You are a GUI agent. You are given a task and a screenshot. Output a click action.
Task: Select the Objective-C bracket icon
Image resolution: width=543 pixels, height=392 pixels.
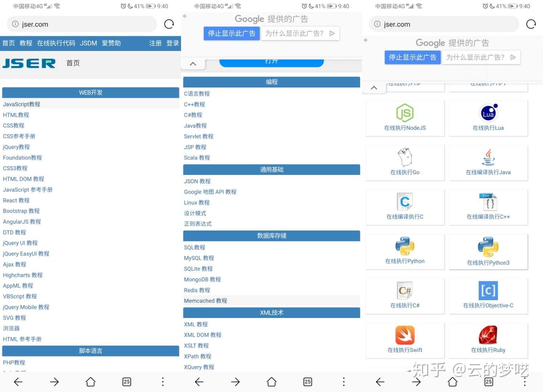[x=488, y=290]
